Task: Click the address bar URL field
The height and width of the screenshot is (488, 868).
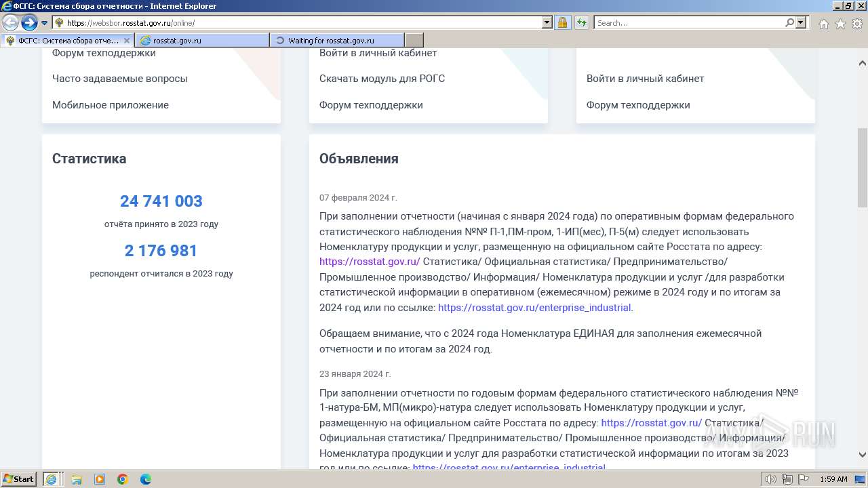Action: click(297, 23)
